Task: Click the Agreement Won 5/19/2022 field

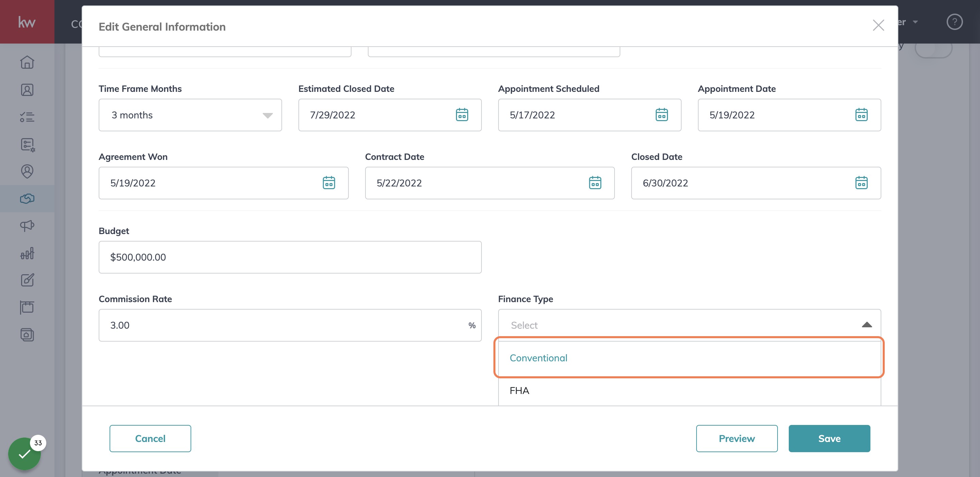Action: [224, 183]
